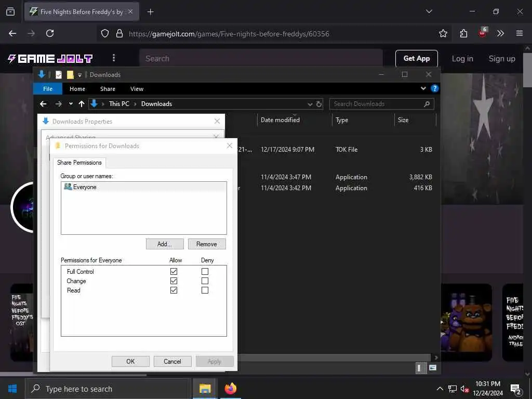Click the Get App button
Image resolution: width=532 pixels, height=399 pixels.
point(416,59)
